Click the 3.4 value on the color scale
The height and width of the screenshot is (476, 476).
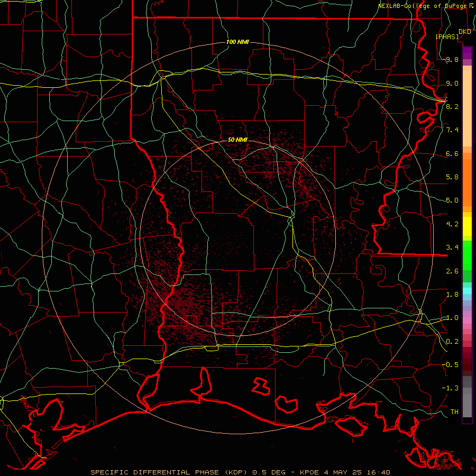[x=452, y=247]
